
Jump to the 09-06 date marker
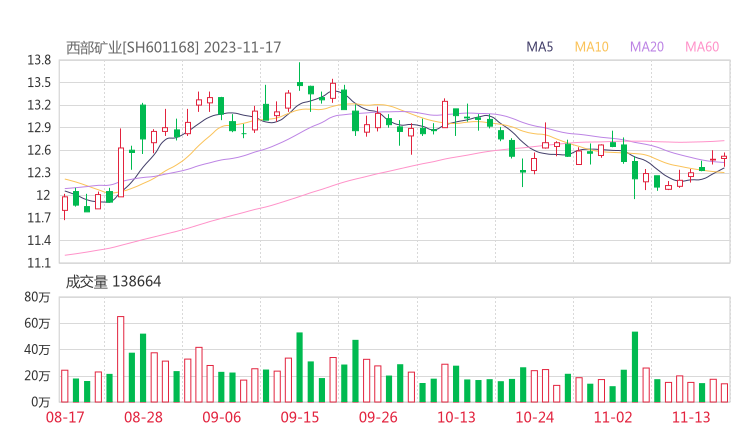pos(221,417)
